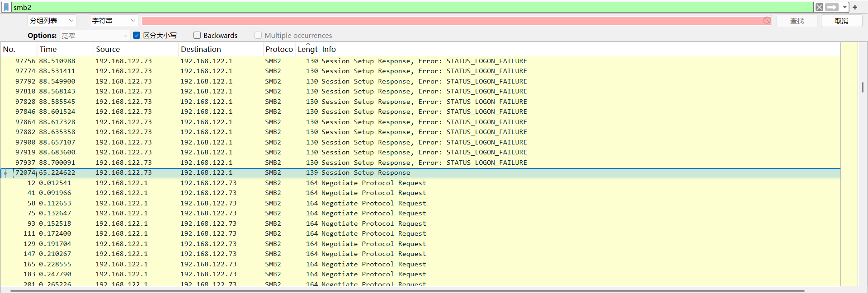Viewport: 868px width, 293px height.
Task: Clear the smb2 display filter
Action: [819, 7]
